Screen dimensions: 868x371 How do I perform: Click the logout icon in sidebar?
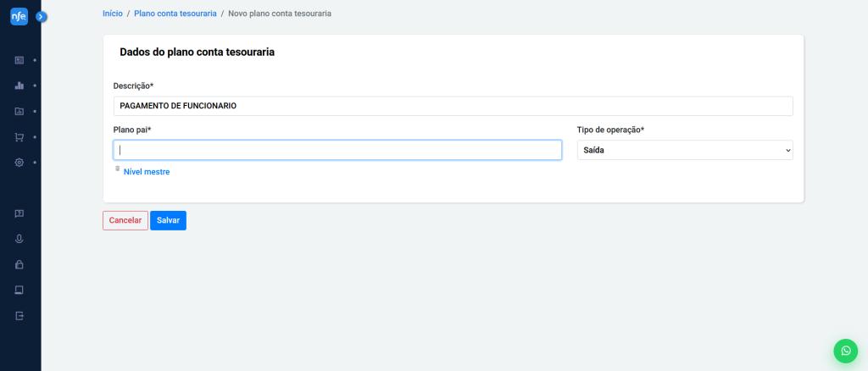(x=19, y=315)
